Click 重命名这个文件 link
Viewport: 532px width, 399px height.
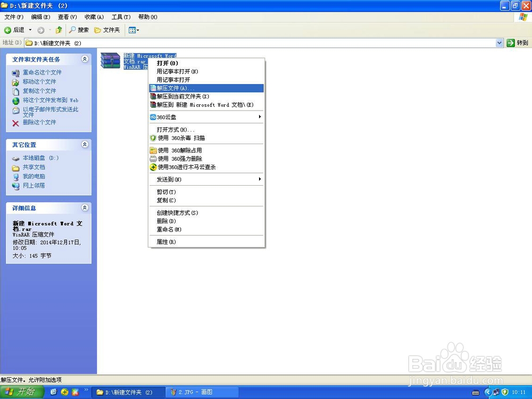coord(42,72)
